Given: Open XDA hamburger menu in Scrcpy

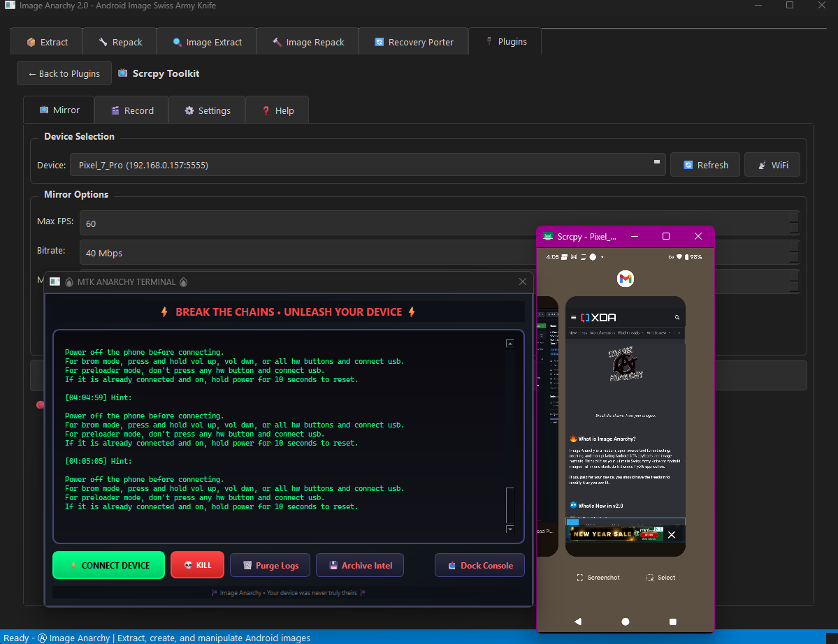Looking at the screenshot, I should (x=573, y=317).
